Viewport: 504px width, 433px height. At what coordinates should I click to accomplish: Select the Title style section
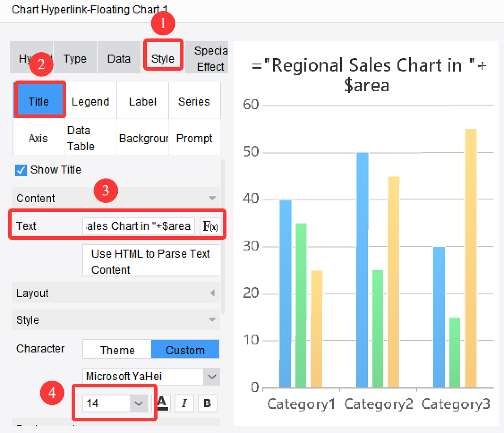[x=39, y=102]
